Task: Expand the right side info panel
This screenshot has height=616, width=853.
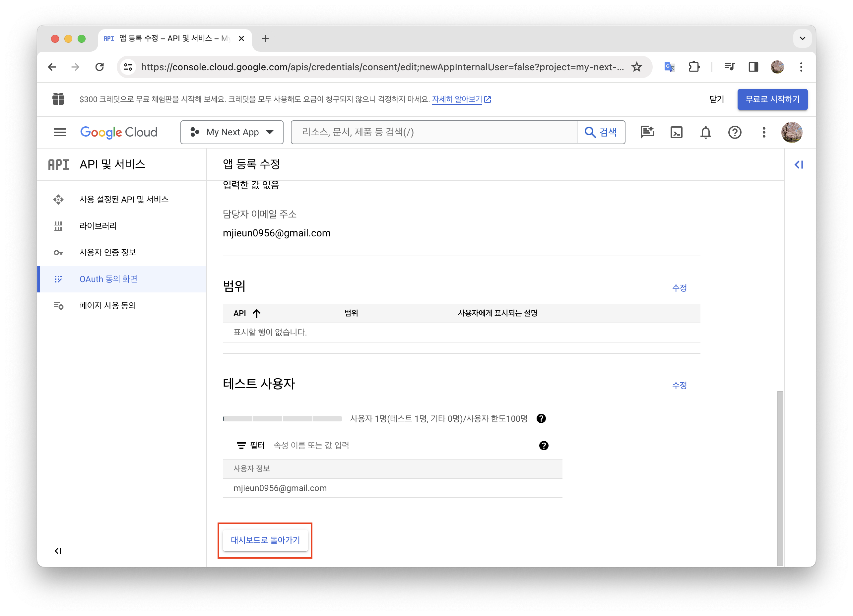Action: (x=799, y=165)
